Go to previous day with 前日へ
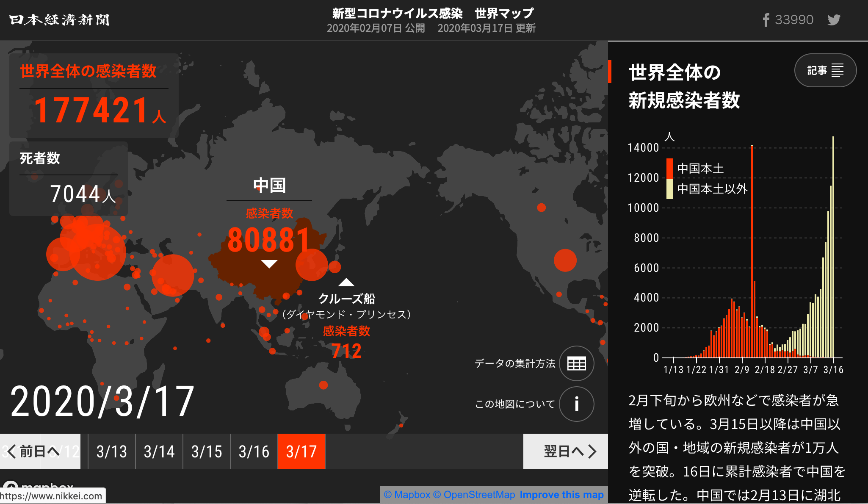 tap(40, 451)
